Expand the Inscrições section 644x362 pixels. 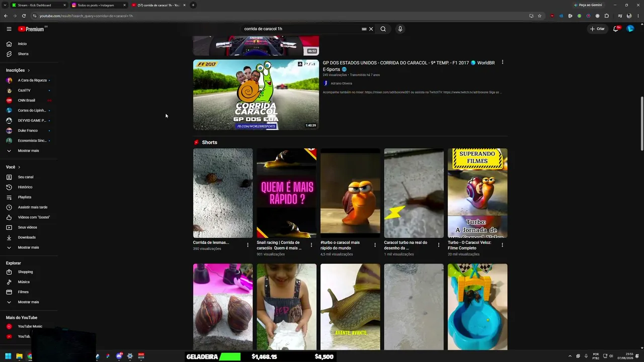(x=18, y=70)
